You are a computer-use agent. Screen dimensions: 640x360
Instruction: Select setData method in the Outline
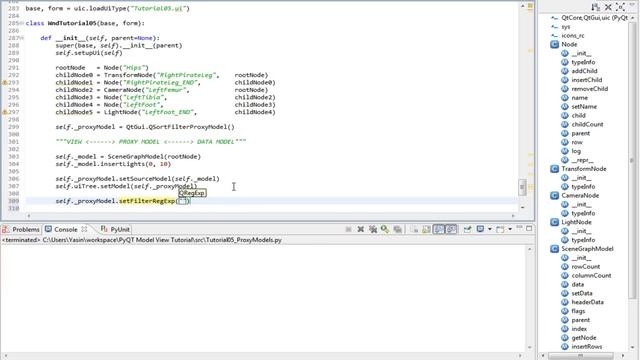click(x=582, y=293)
